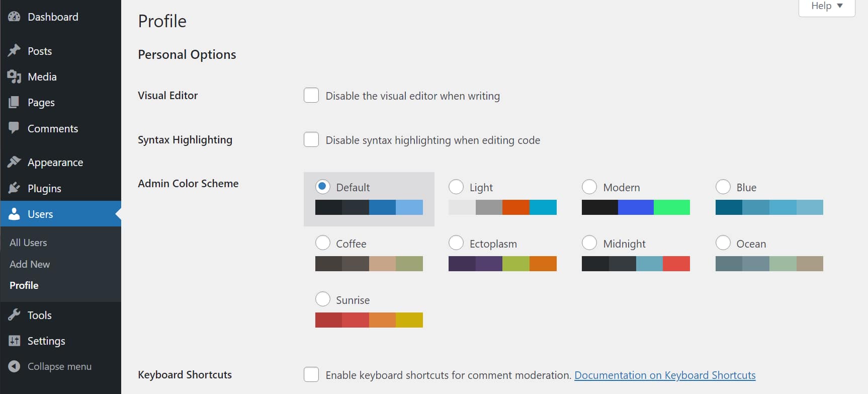
Task: Disable the visual editor checkbox
Action: coord(311,96)
